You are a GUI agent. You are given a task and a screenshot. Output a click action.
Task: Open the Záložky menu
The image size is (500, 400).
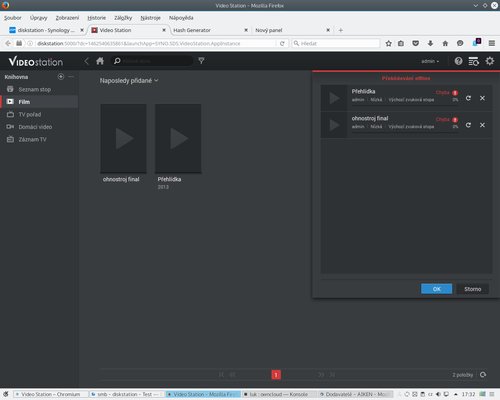click(x=123, y=18)
